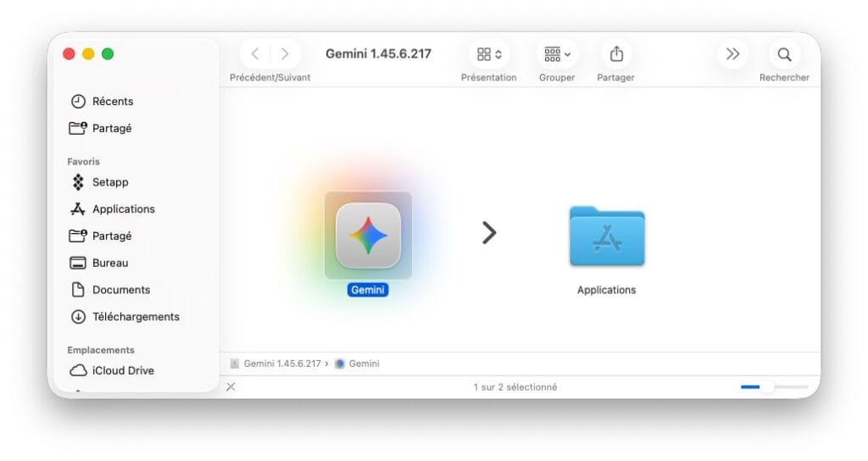Click the Récents clock icon

tap(78, 102)
